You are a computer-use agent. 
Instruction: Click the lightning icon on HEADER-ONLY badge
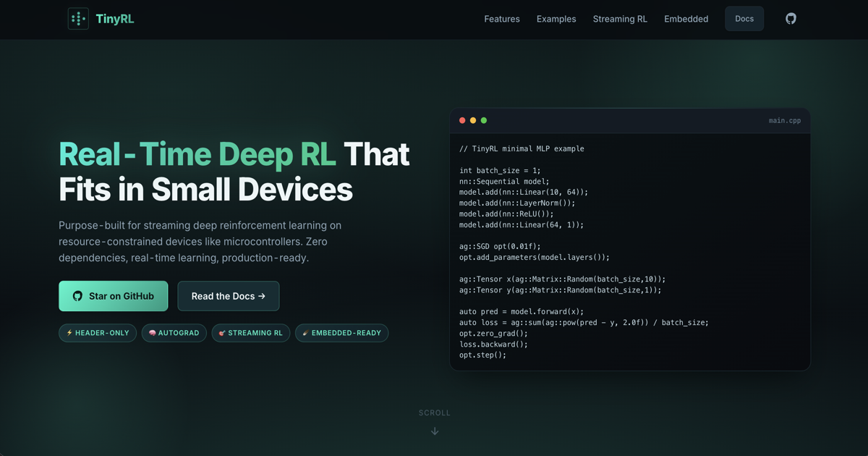(x=69, y=333)
